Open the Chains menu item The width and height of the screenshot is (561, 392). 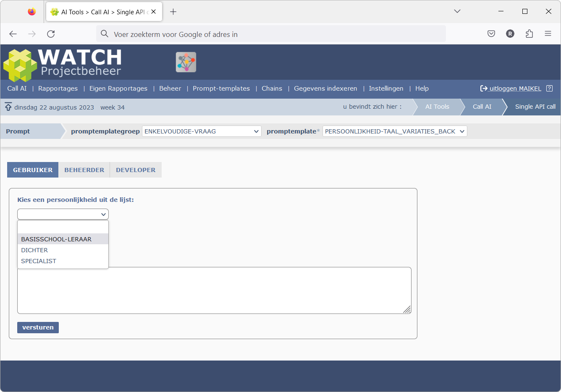click(272, 89)
